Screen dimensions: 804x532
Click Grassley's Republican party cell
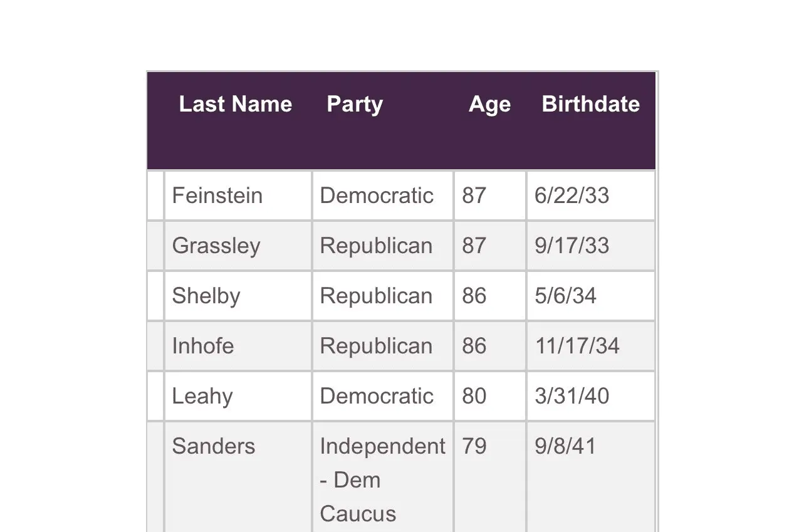[376, 246]
